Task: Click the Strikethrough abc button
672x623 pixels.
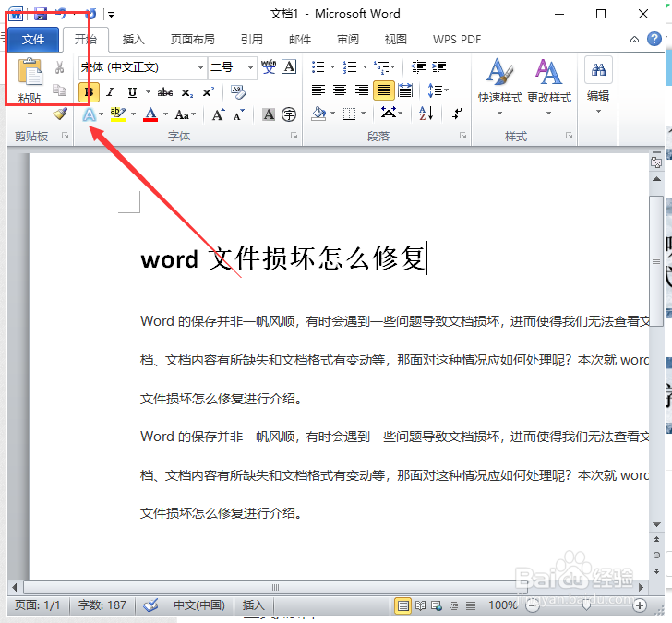Action: tap(164, 92)
